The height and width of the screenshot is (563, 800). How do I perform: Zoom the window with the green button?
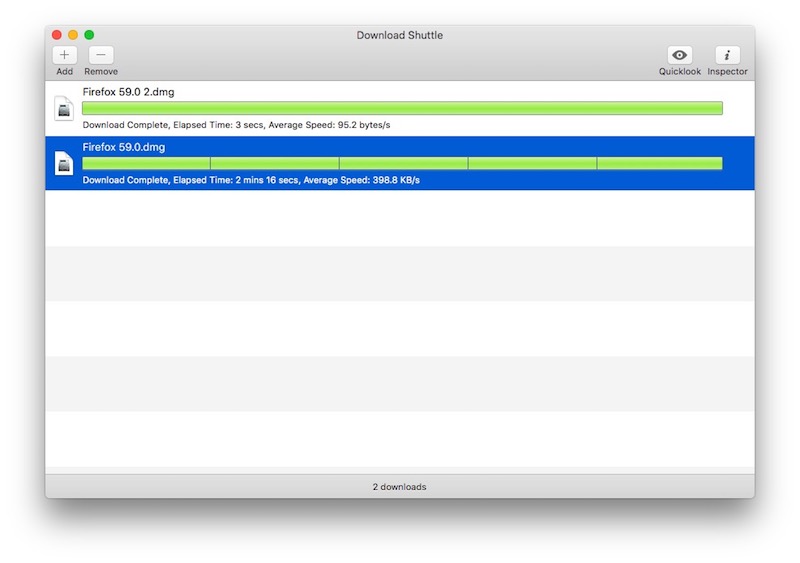coord(89,35)
